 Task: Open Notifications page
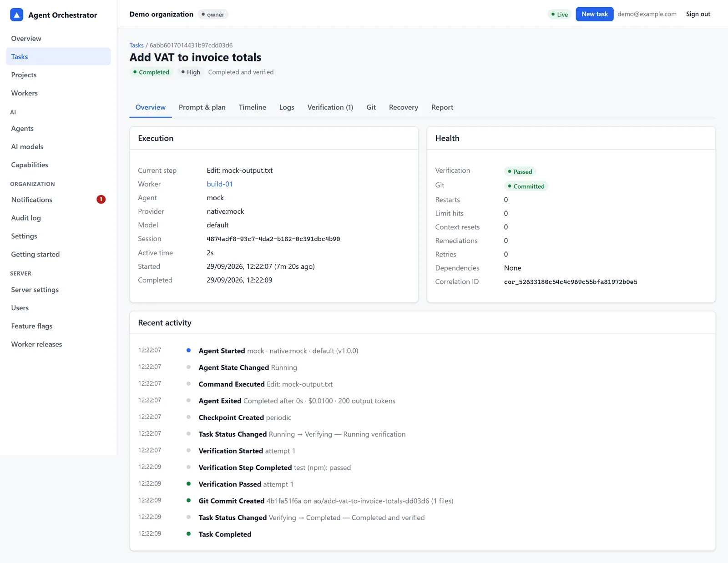pos(58,200)
